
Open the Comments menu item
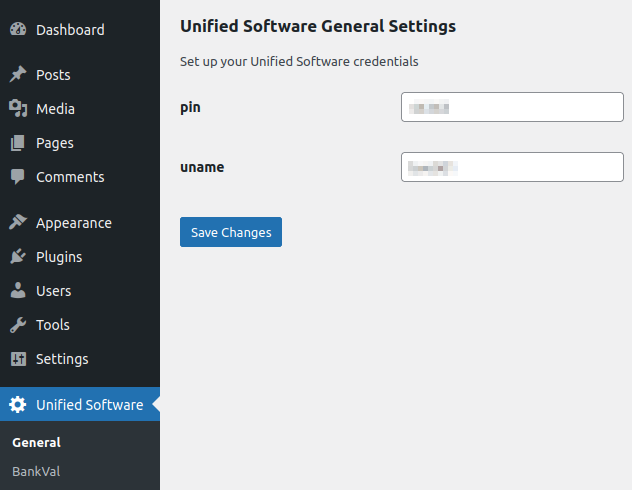71,177
